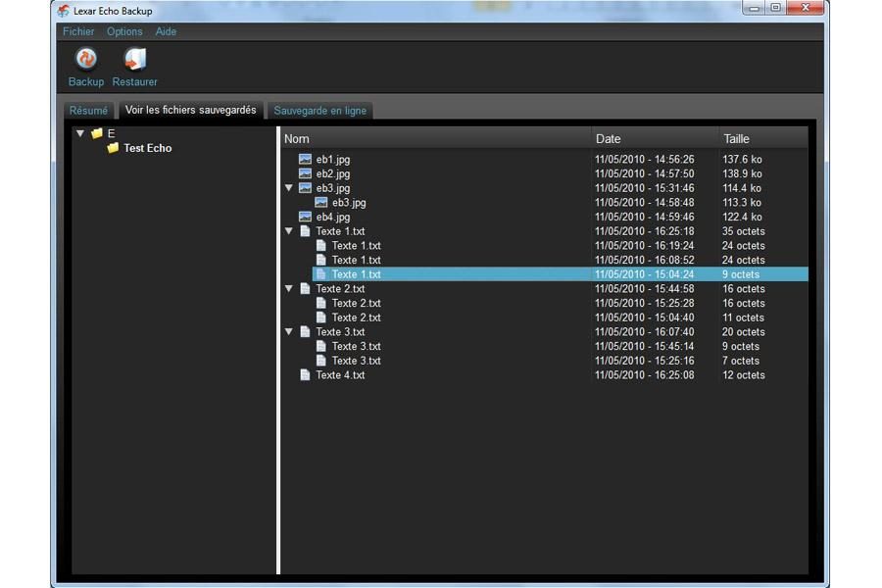Click the 35 octets size cell
882x588 pixels.
coord(744,231)
